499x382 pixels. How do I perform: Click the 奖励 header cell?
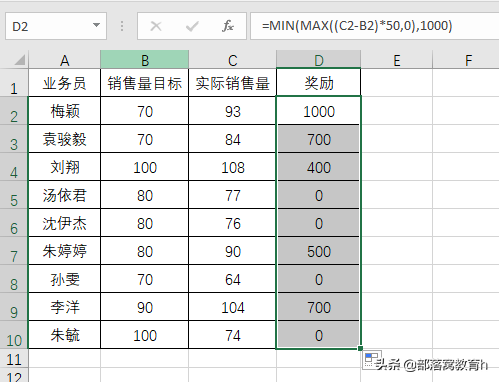click(x=318, y=83)
